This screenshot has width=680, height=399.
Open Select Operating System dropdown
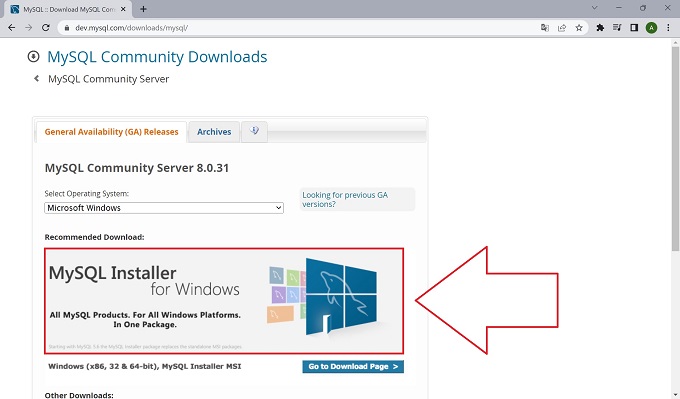[164, 208]
